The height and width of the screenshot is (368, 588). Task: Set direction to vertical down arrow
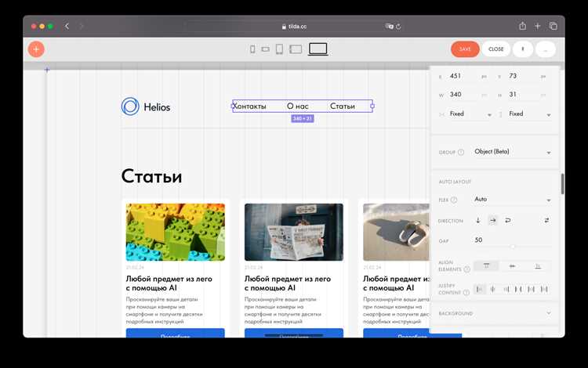click(478, 221)
